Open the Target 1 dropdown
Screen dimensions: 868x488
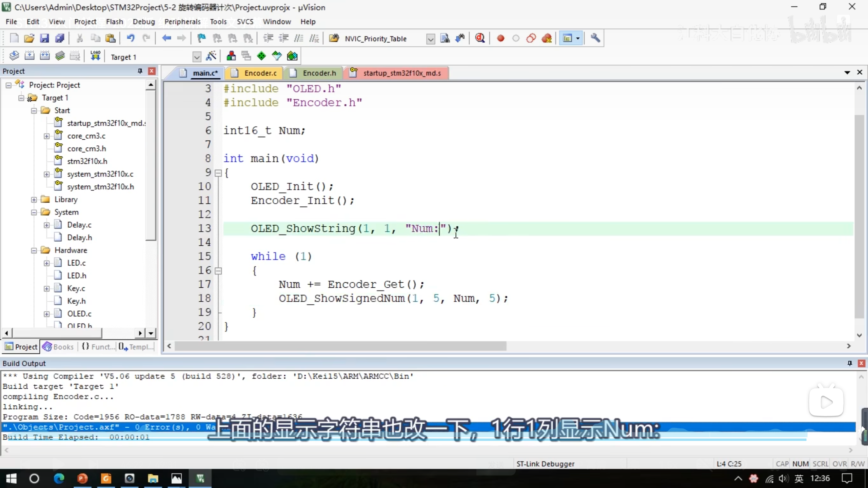click(x=197, y=57)
